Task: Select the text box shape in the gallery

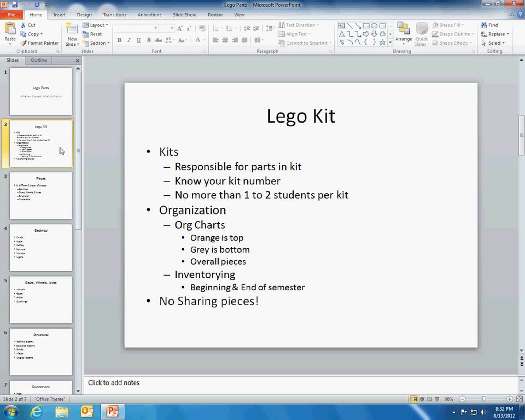Action: click(341, 26)
